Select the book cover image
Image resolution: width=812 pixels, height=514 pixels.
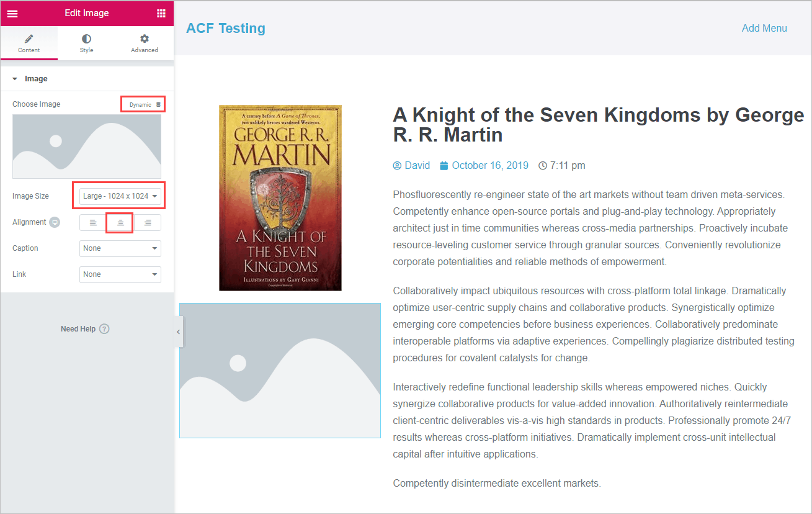(280, 197)
